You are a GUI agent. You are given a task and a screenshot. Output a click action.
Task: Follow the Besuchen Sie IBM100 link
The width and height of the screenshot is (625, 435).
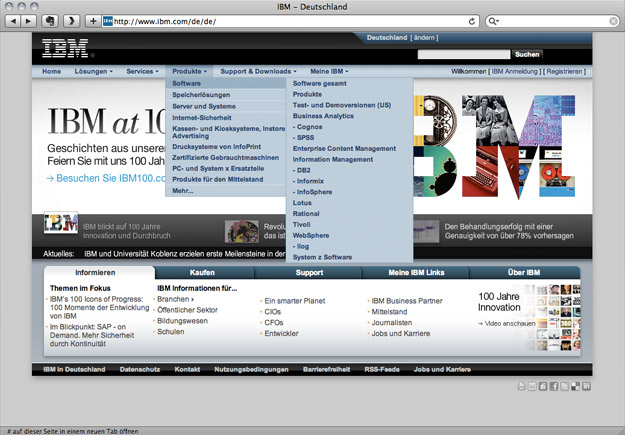tap(106, 178)
